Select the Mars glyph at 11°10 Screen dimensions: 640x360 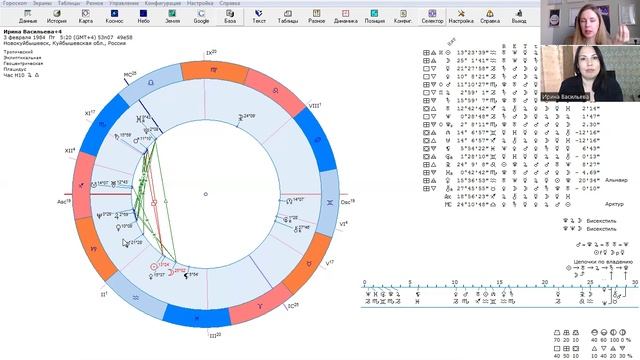point(136,141)
